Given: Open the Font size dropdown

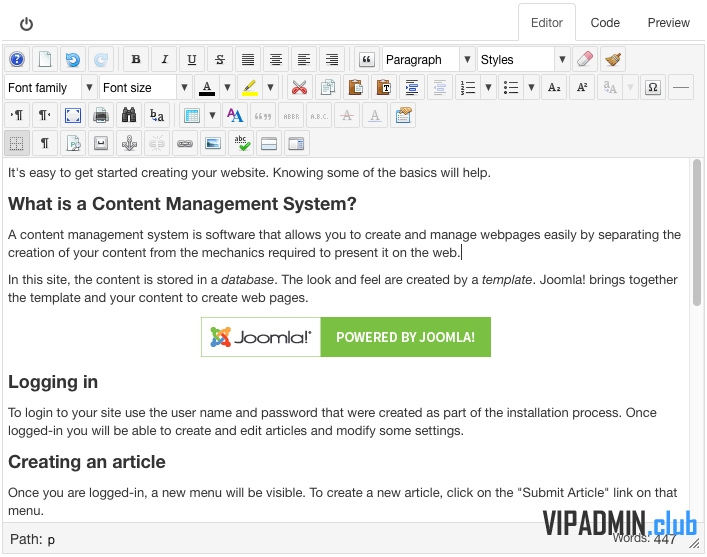Looking at the screenshot, I should coord(146,87).
